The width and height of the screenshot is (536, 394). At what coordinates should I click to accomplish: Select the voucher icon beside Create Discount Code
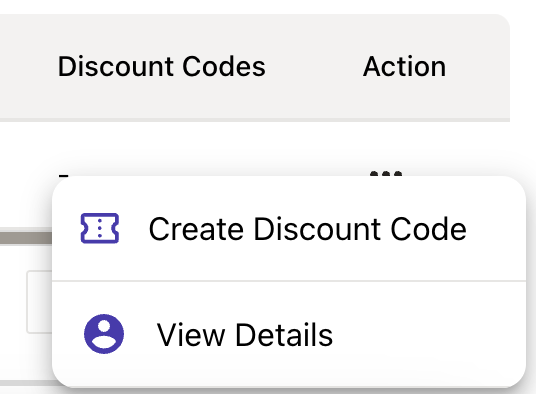pos(100,228)
